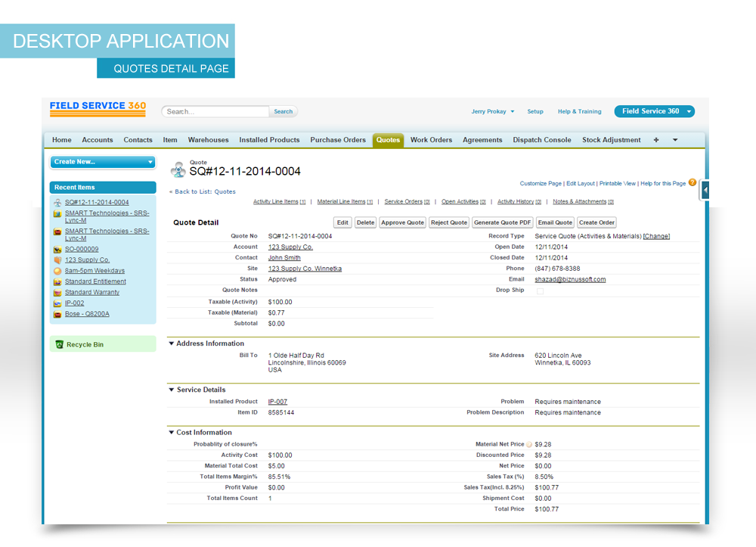
Task: Click into the search input field
Action: click(x=215, y=111)
